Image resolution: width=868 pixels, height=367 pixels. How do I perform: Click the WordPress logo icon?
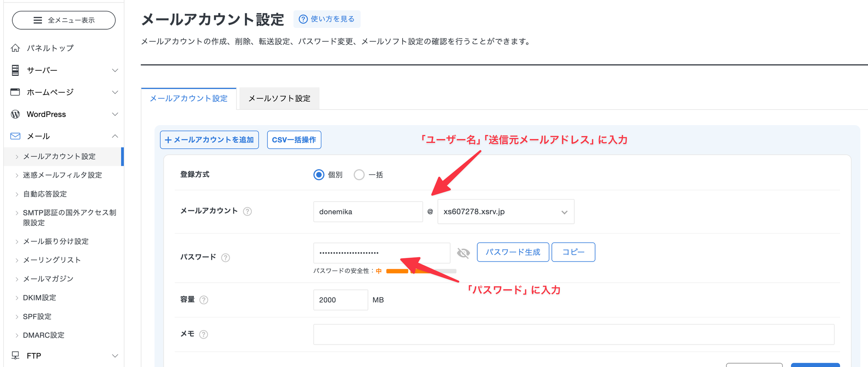(15, 114)
